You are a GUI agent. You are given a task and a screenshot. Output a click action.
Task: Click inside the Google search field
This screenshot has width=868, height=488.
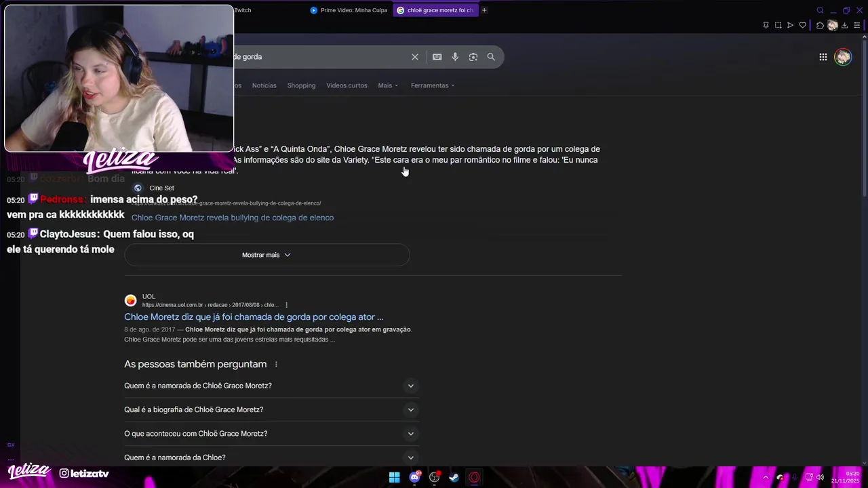pyautogui.click(x=319, y=57)
